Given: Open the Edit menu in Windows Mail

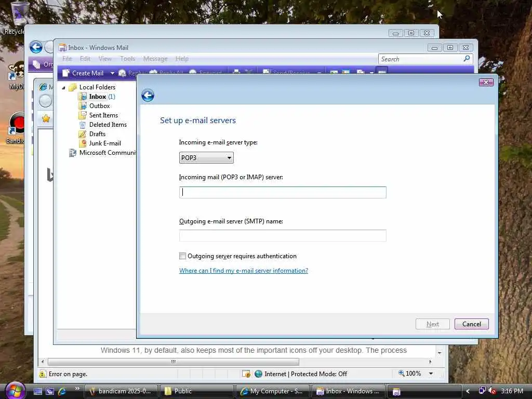Looking at the screenshot, I should pos(85,59).
